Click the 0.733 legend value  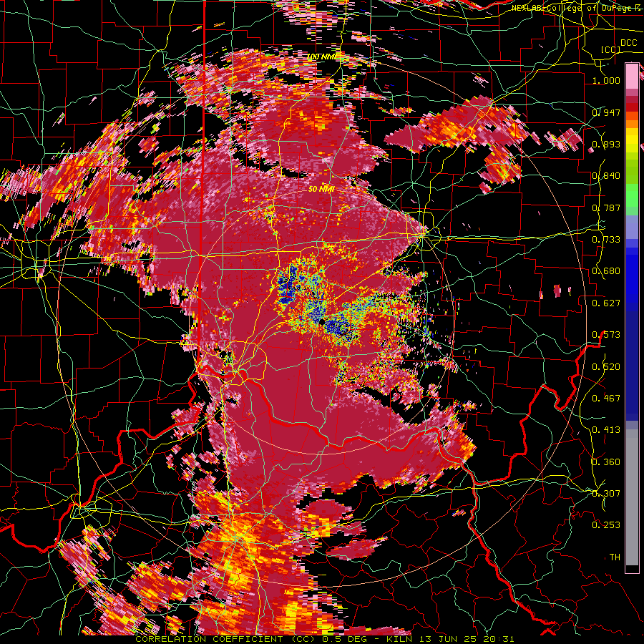pos(606,239)
